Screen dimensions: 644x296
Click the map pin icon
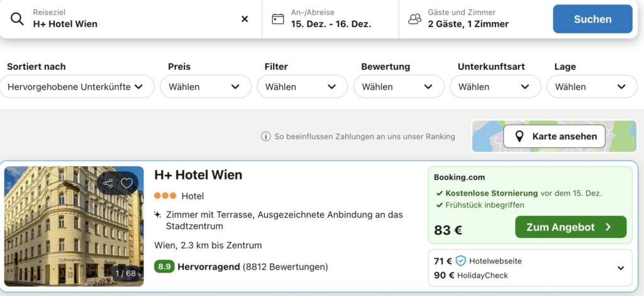click(x=519, y=137)
